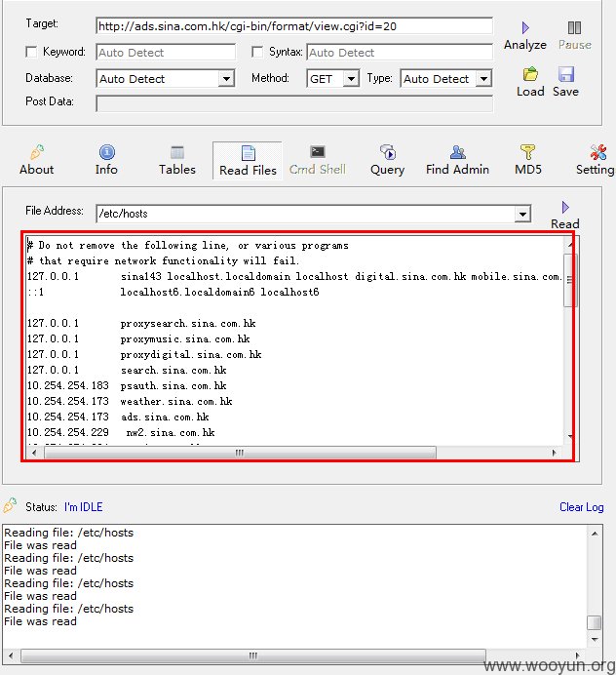Click the Target URL input field

[294, 26]
